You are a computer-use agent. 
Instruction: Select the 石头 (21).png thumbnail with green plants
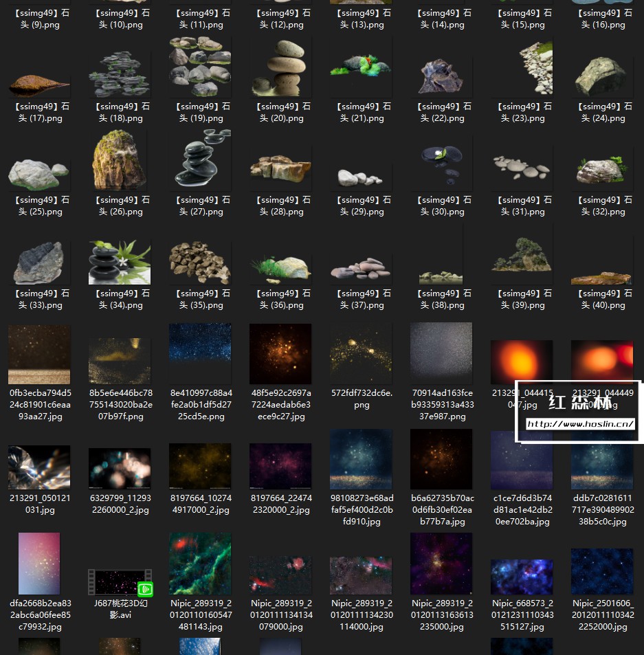point(361,66)
